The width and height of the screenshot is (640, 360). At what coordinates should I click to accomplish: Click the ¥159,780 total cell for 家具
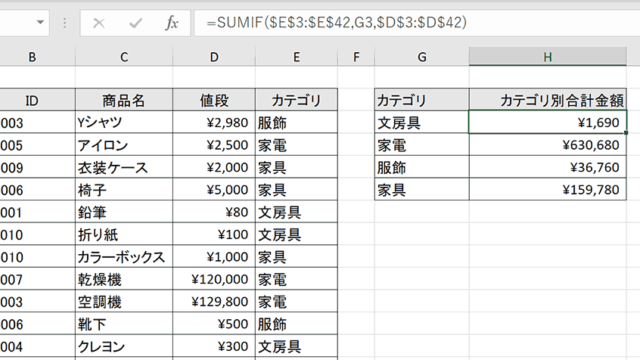tap(548, 190)
